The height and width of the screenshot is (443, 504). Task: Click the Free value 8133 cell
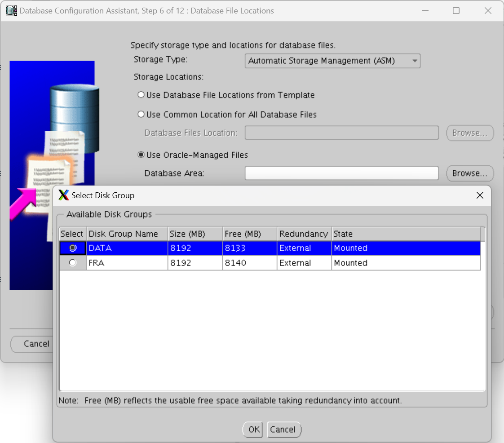pos(250,248)
